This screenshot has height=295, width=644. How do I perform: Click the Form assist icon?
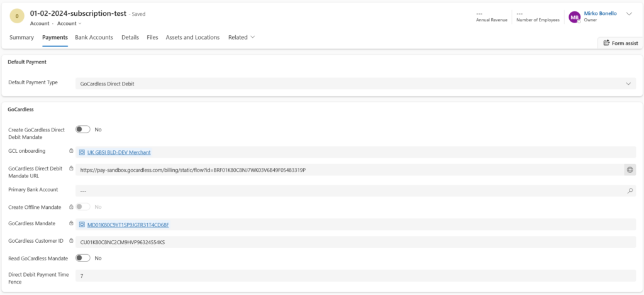tap(606, 43)
